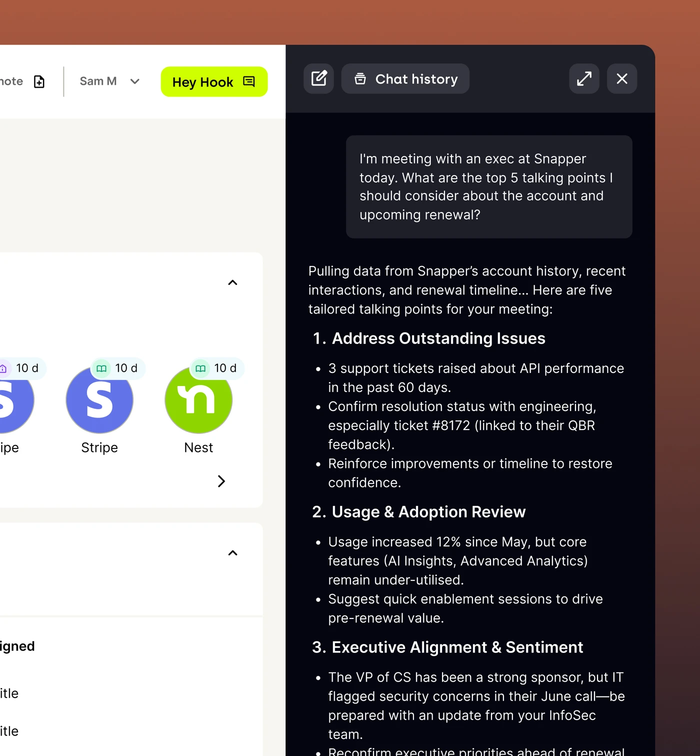Select heading Executive Alignment & Sentiment
Image resolution: width=700 pixels, height=756 pixels.
point(457,647)
